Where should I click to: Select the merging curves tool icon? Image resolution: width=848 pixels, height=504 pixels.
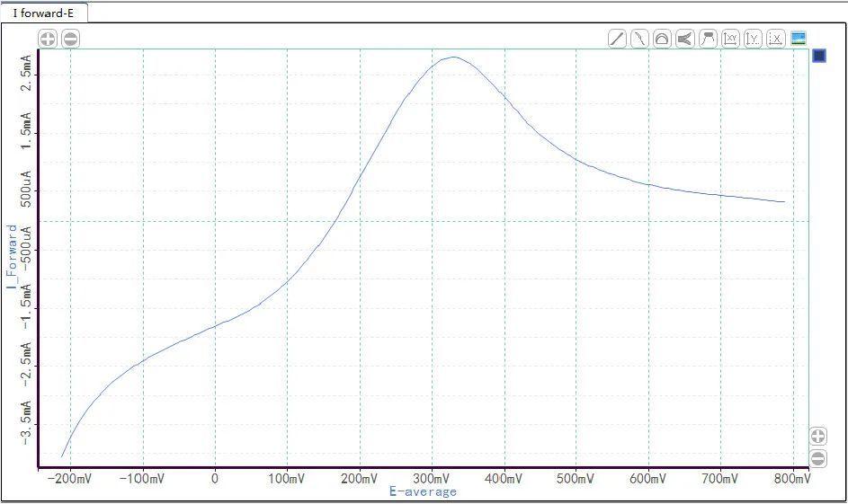[684, 39]
